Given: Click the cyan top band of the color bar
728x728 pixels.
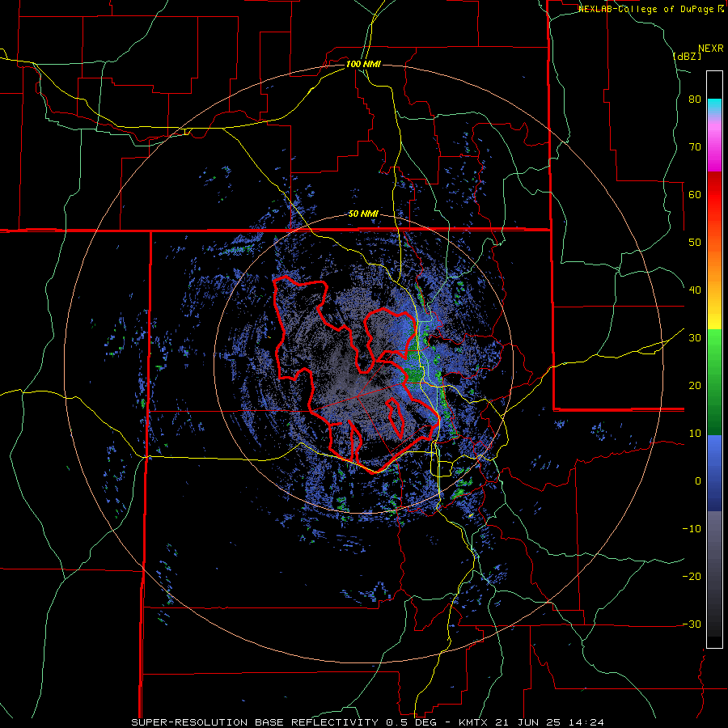Looking at the screenshot, I should point(714,107).
